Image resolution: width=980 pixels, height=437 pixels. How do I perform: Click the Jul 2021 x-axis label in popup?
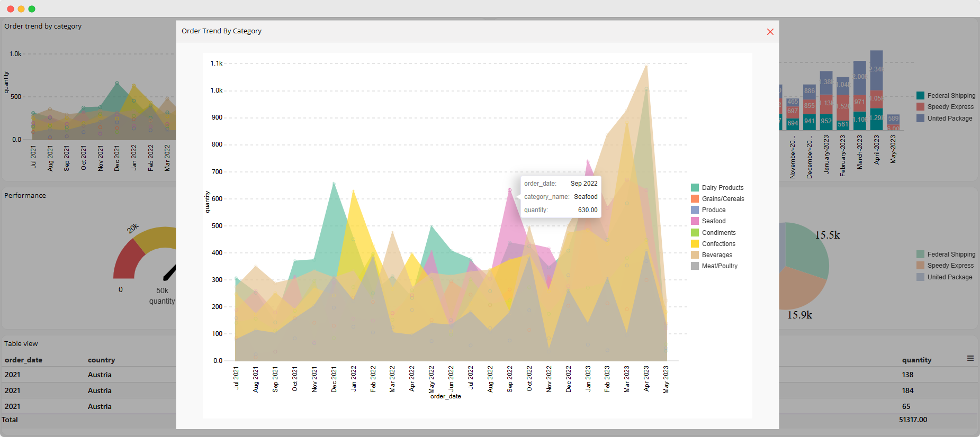click(x=236, y=378)
